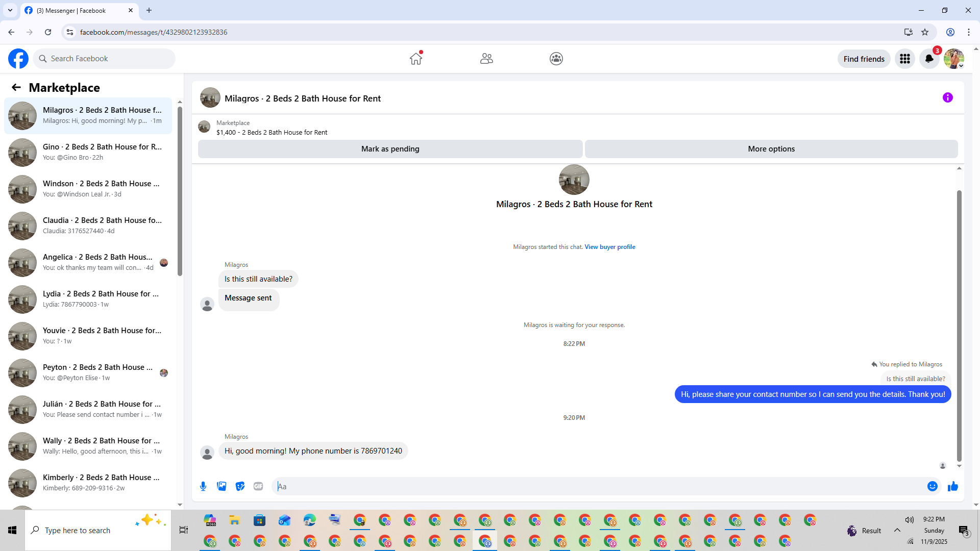The width and height of the screenshot is (980, 551).
Task: Expand the tab search dropdown arrow
Action: pyautogui.click(x=10, y=10)
